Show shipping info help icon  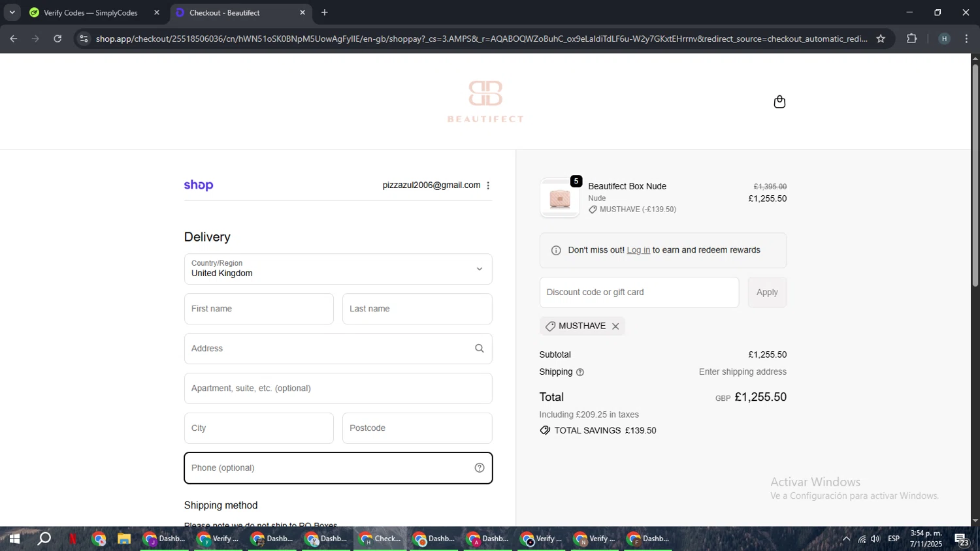[580, 372]
